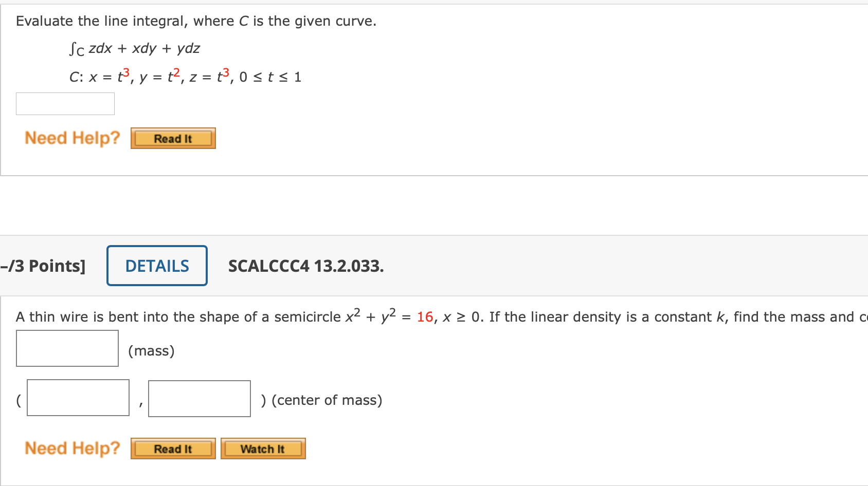Viewport: 868px width, 486px height.
Task: Open DETAILS for exercise SCALCCC4 13.2.033
Action: click(156, 266)
